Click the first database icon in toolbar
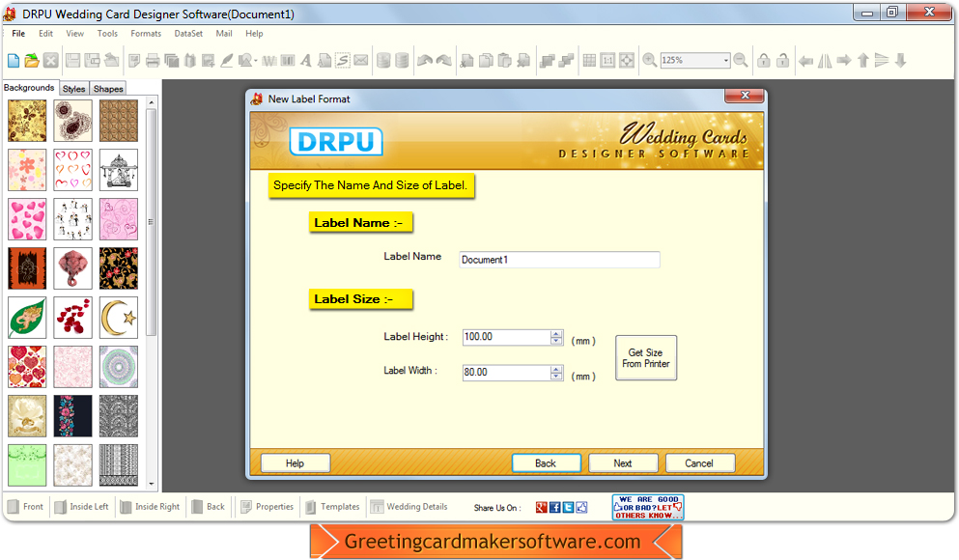Screen dimensions: 959x560 point(382,60)
